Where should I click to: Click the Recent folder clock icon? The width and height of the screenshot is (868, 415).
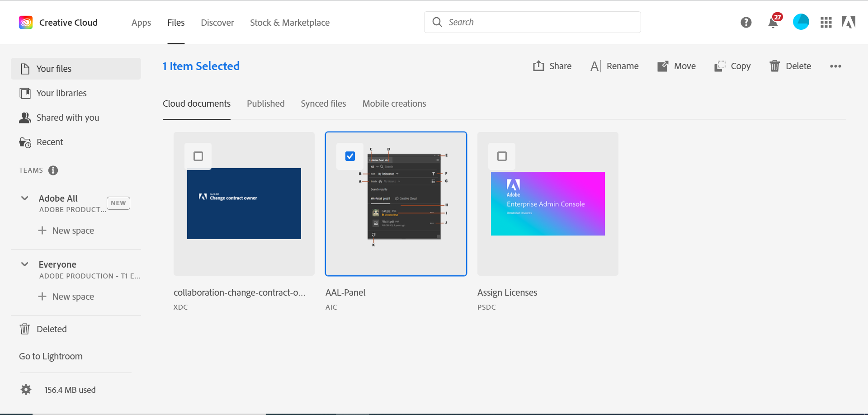tap(25, 142)
